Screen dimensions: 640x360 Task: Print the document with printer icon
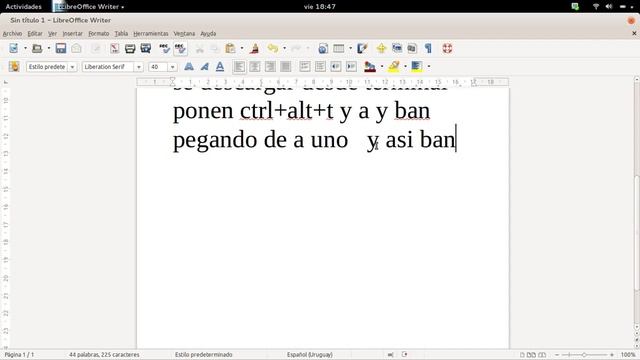point(130,48)
